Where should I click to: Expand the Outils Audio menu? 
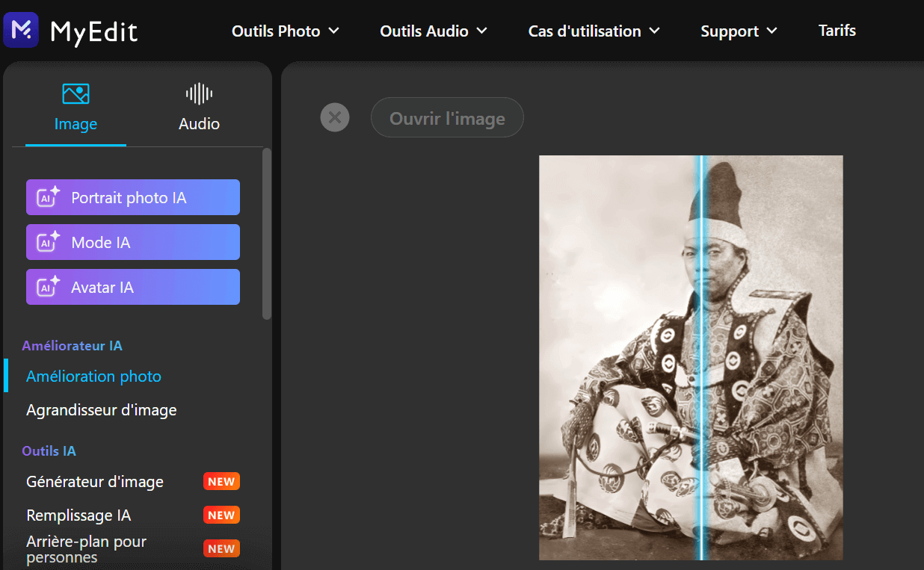[433, 31]
